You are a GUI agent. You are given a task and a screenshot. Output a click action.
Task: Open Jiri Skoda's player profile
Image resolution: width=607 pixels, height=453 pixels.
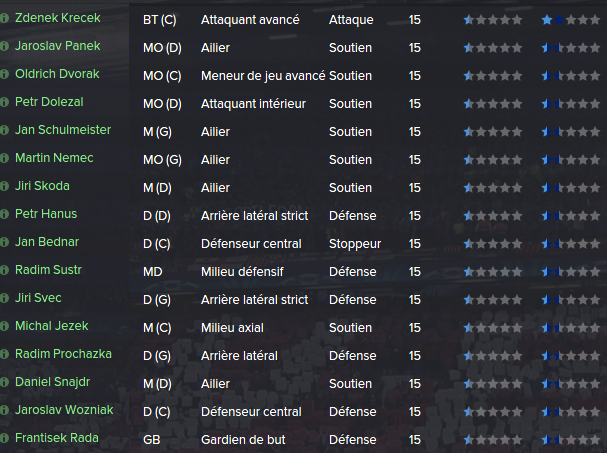(x=42, y=186)
